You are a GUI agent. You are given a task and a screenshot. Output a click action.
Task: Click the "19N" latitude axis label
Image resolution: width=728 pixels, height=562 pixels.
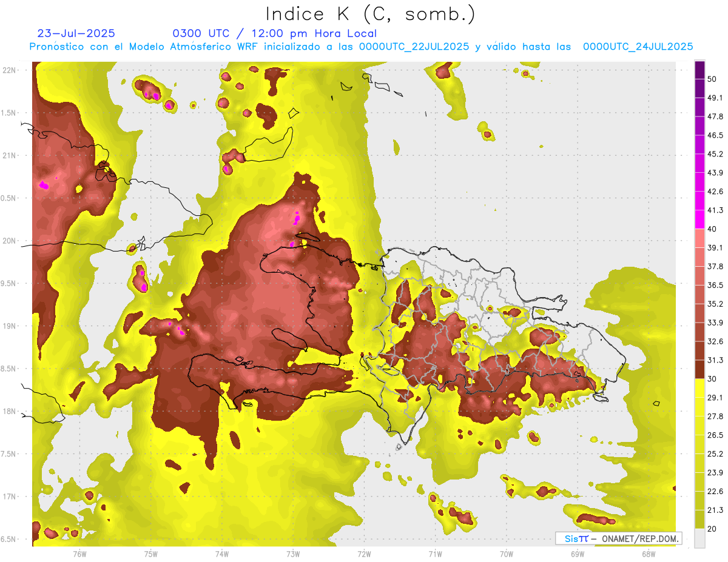[10, 326]
